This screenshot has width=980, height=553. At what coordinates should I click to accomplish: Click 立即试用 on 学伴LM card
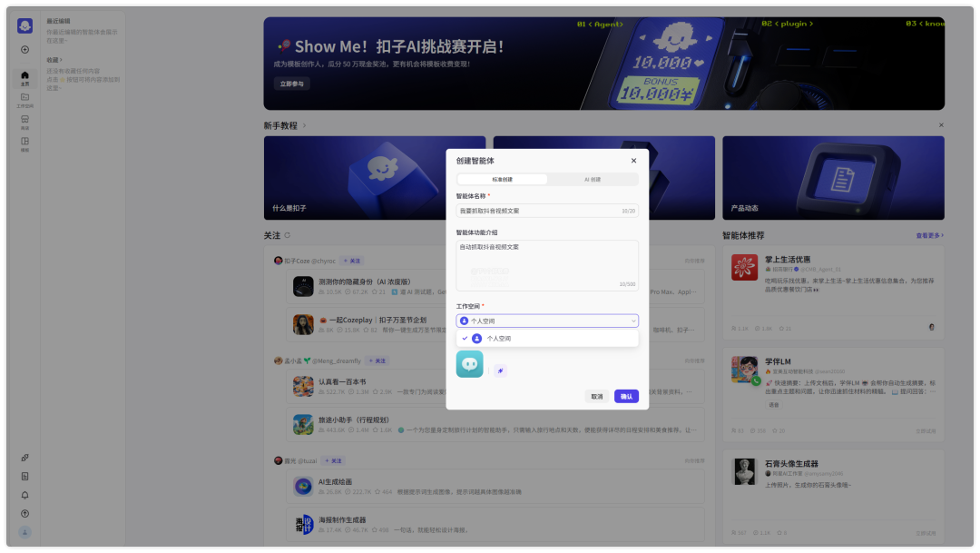[926, 431]
